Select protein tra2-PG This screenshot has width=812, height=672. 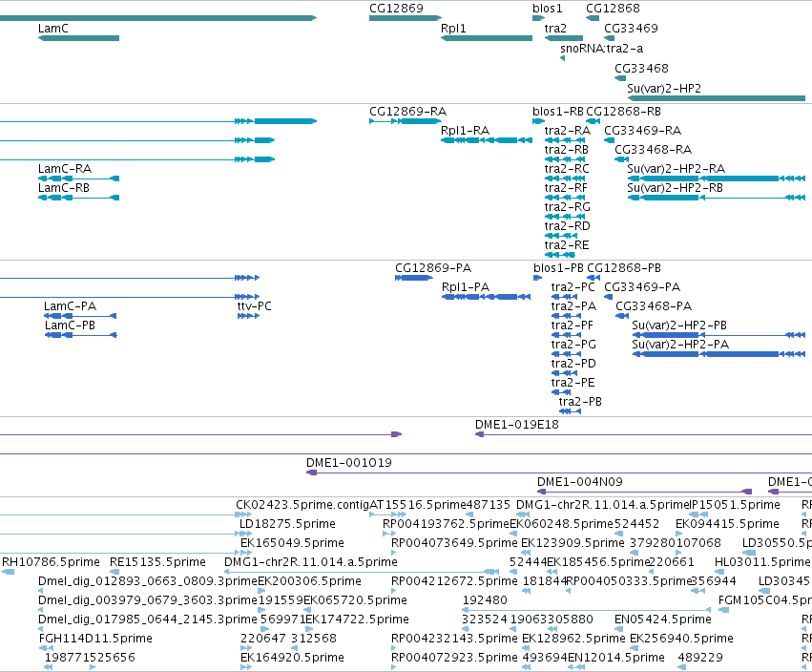coord(567,354)
